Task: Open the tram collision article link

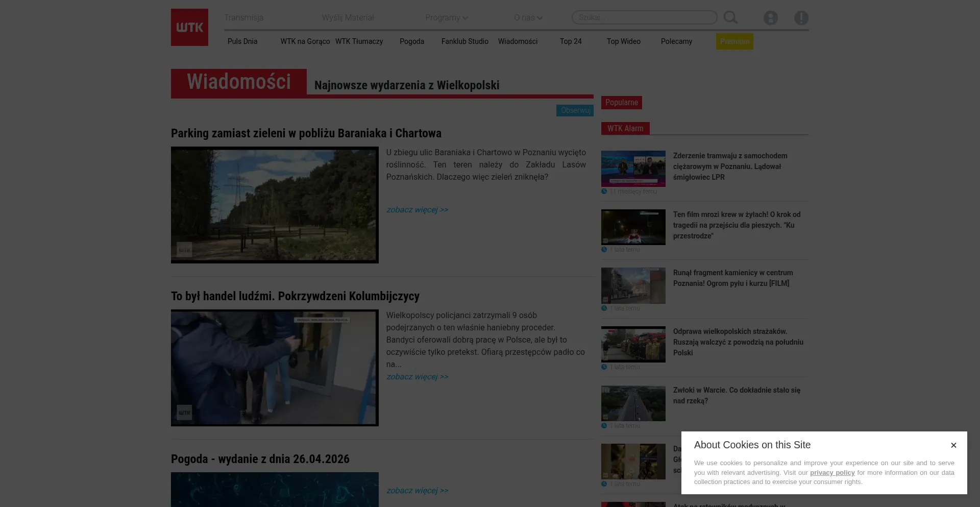Action: point(730,166)
